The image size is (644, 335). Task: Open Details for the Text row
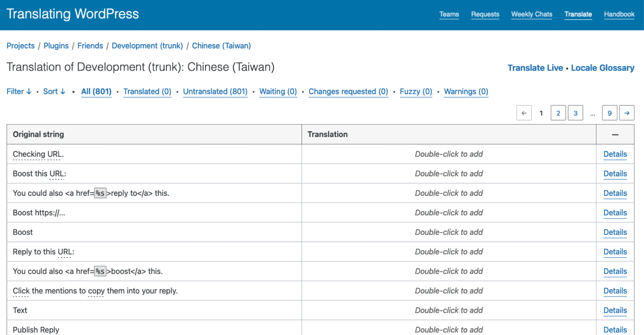(x=615, y=310)
